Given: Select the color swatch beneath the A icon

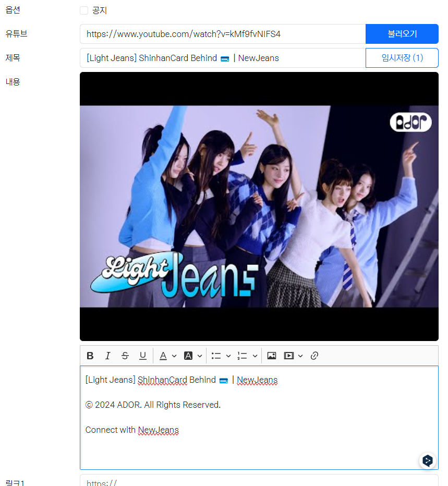Looking at the screenshot, I should 163,359.
